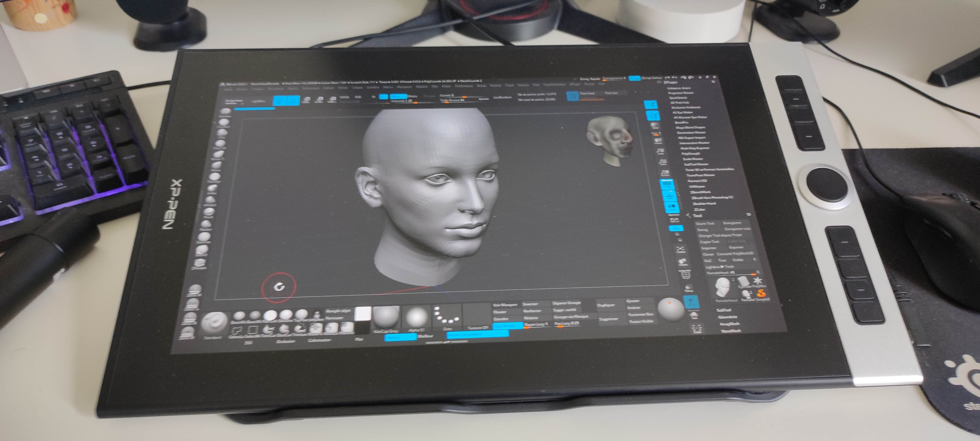Expand the SubTool subpalette
The width and height of the screenshot is (980, 441).
pyautogui.click(x=724, y=310)
